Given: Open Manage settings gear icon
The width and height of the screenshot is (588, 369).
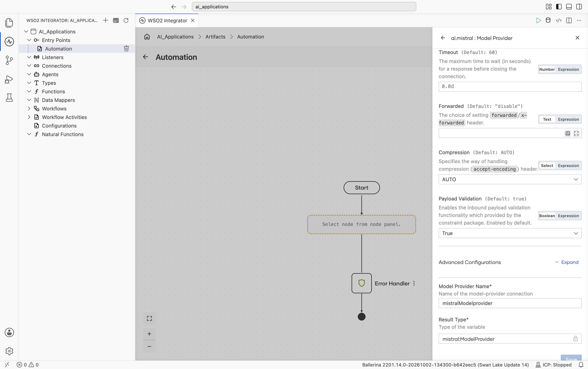Looking at the screenshot, I should point(9,351).
